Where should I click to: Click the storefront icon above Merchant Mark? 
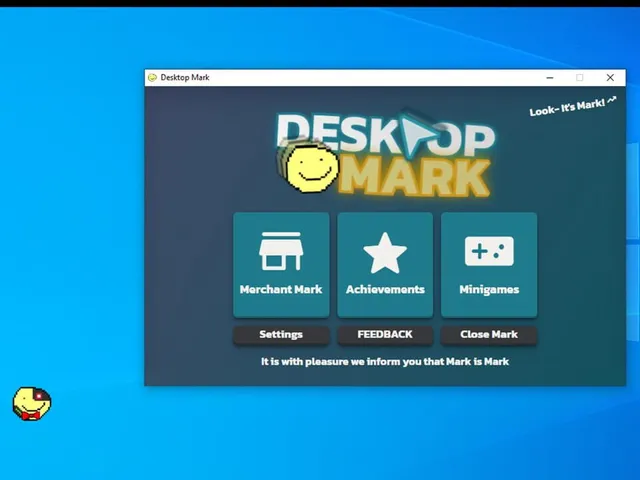pyautogui.click(x=281, y=251)
